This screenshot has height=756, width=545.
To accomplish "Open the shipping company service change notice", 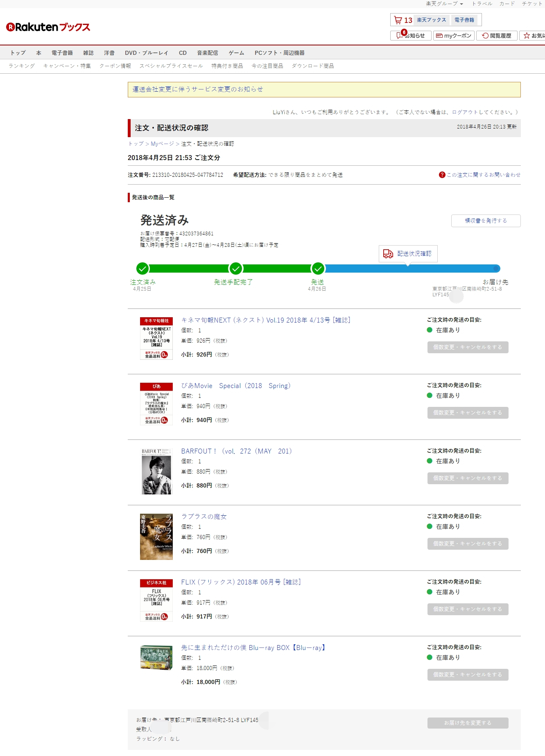I will [198, 89].
